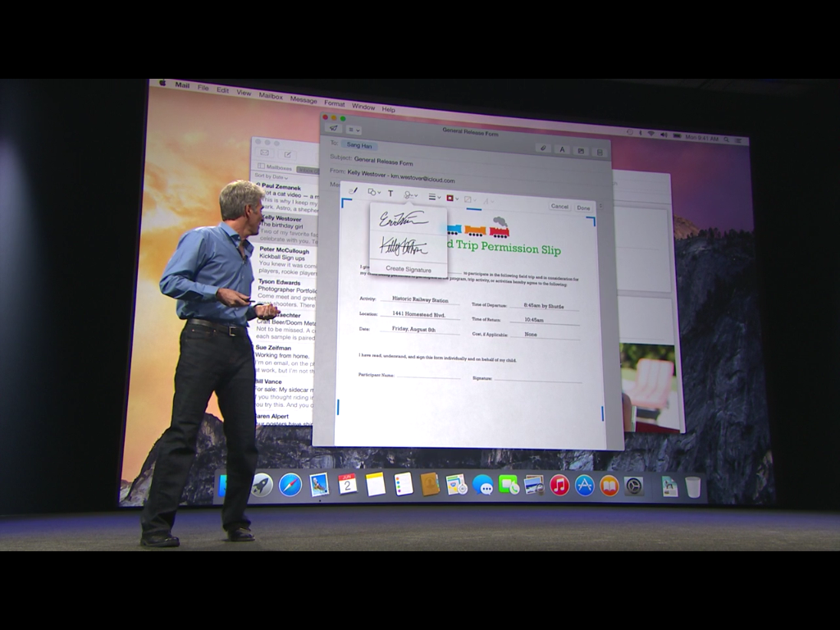This screenshot has width=840, height=630.
Task: Open the App Store from the Dock
Action: 584,486
